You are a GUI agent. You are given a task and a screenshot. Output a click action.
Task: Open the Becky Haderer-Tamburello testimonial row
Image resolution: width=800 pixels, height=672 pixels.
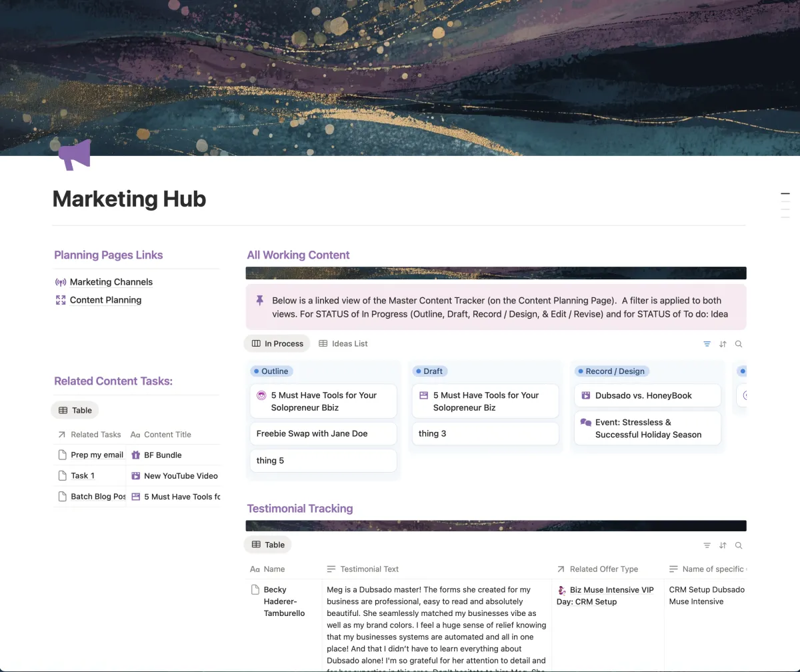(x=284, y=601)
